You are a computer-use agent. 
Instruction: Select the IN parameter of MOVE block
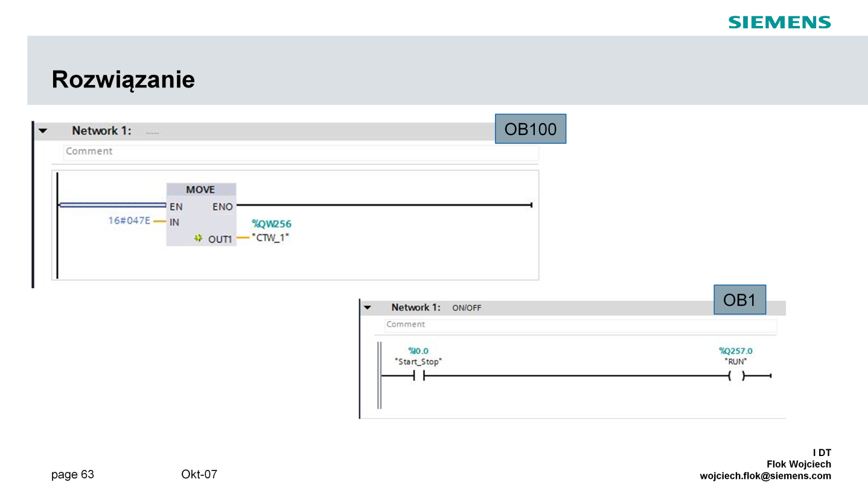(174, 222)
